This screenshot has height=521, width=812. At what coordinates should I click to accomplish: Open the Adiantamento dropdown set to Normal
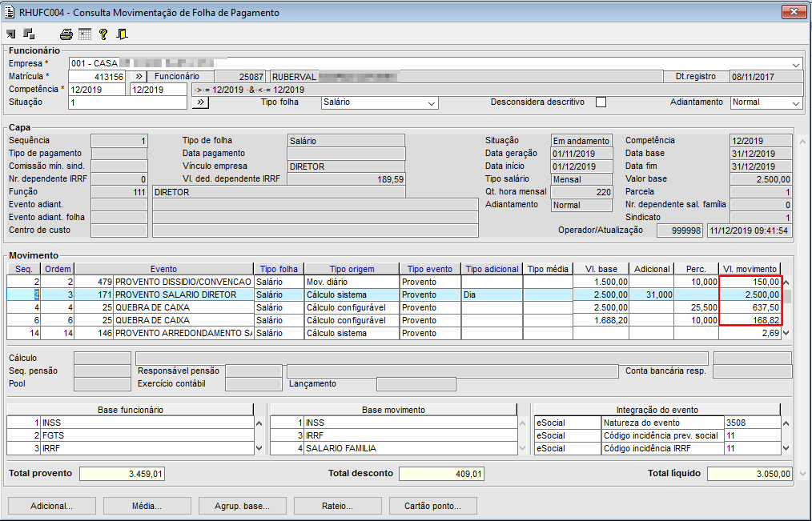tap(796, 103)
